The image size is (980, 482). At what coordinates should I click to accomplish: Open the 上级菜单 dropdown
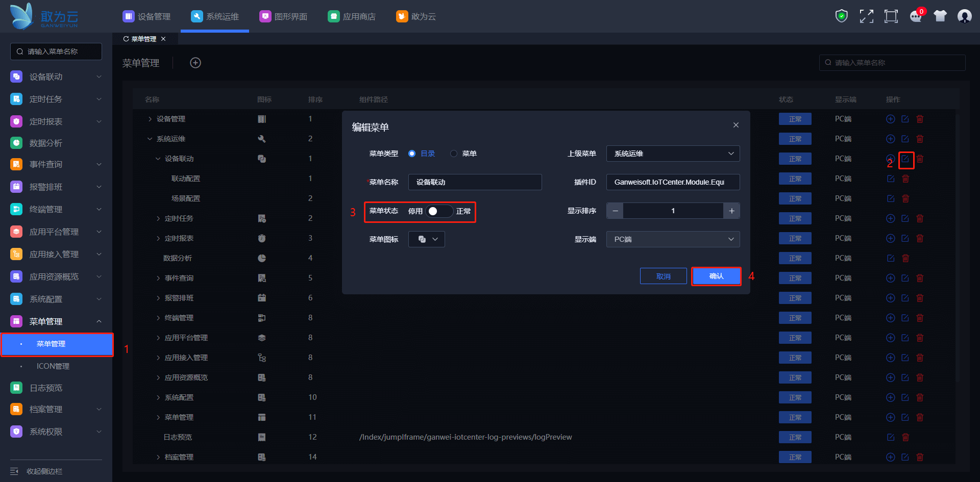(x=673, y=154)
